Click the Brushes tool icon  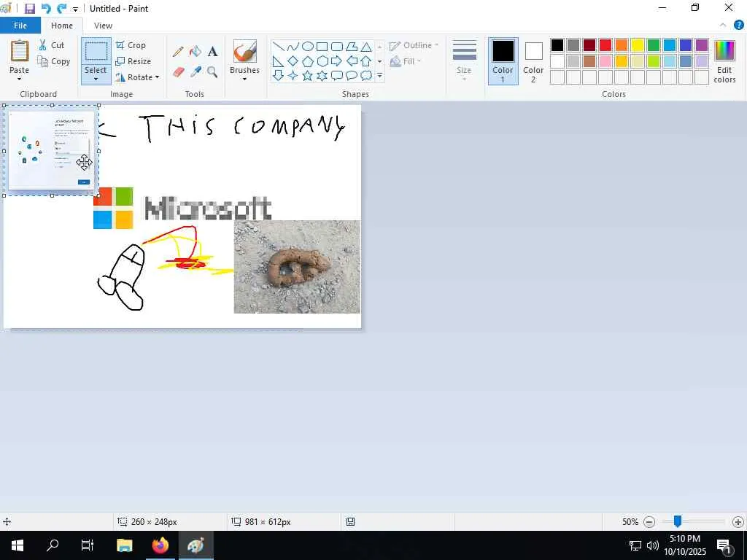pyautogui.click(x=245, y=52)
